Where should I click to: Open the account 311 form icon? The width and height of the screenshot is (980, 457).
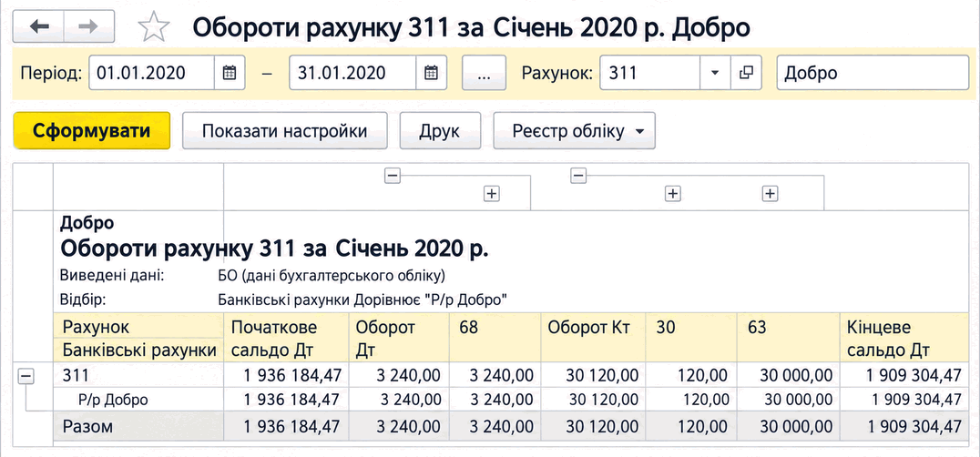click(x=745, y=73)
